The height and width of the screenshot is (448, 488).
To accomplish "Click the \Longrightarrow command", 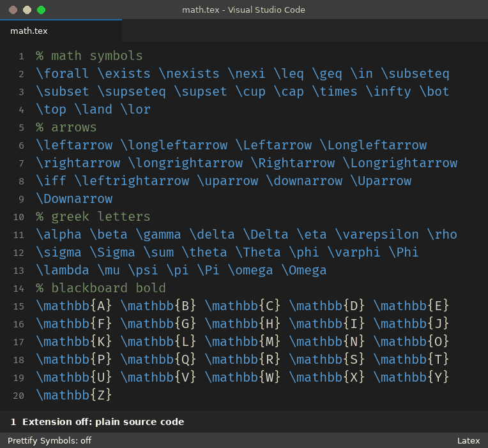I will click(400, 163).
